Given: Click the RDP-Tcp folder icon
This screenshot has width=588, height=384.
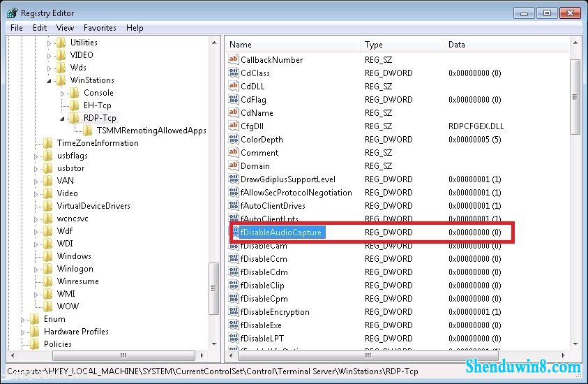Looking at the screenshot, I should 74,118.
